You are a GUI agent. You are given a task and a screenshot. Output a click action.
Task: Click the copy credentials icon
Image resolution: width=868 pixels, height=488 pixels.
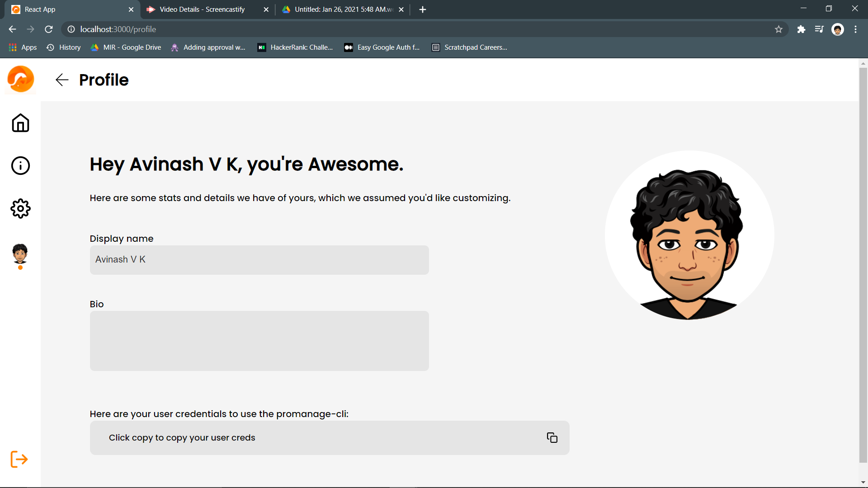click(552, 437)
